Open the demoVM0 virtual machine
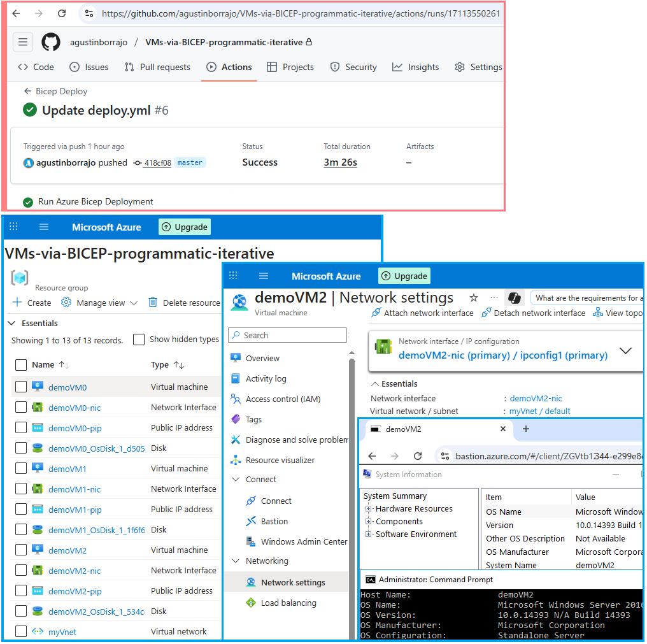The image size is (647, 644). click(x=68, y=387)
